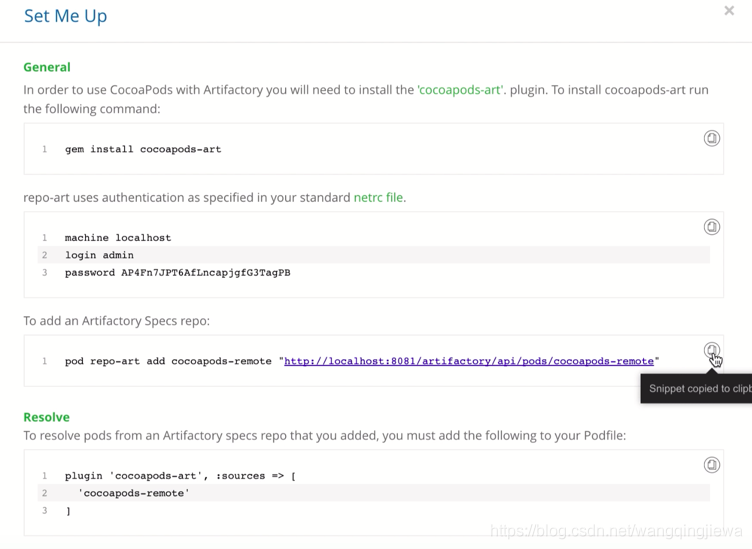Copy the Podfile plugin snippet
The image size is (752, 549).
coord(711,465)
